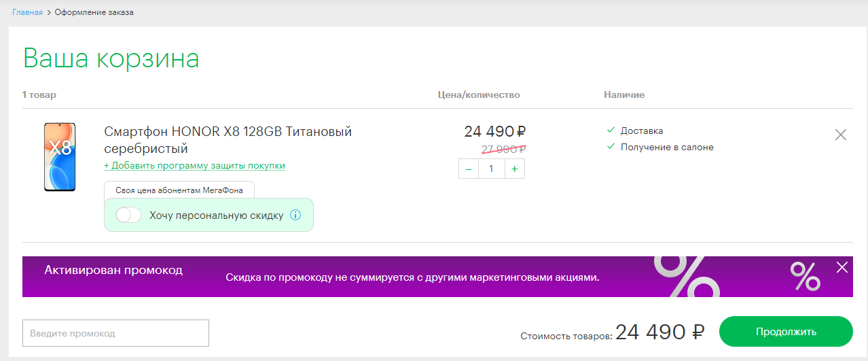Click "Оформление заказа" breadcrumb text
The image size is (868, 361).
pos(94,12)
